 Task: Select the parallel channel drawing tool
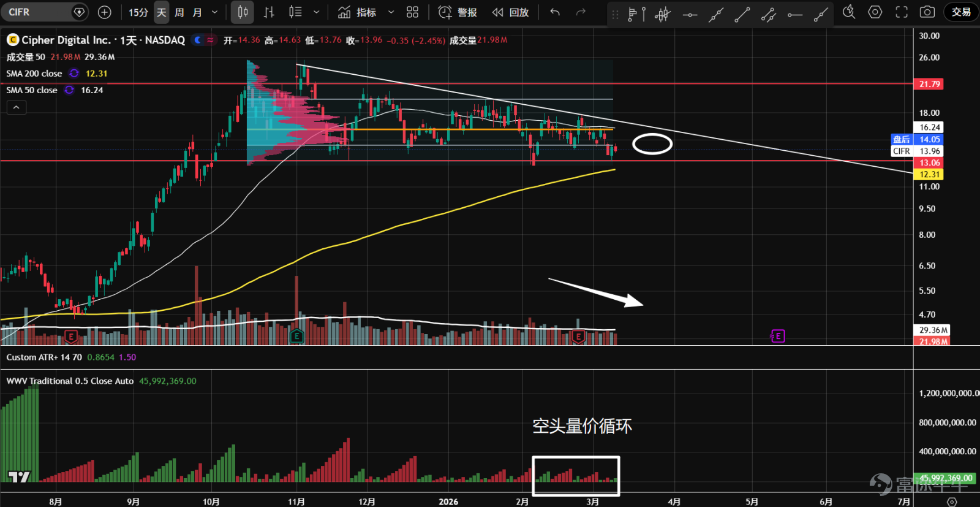769,14
